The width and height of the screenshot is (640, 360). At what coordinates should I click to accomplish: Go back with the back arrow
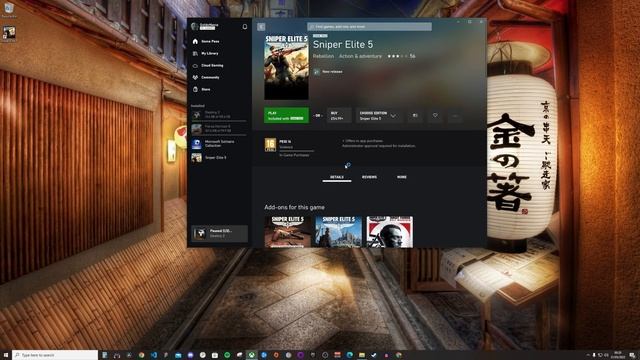coord(261,27)
